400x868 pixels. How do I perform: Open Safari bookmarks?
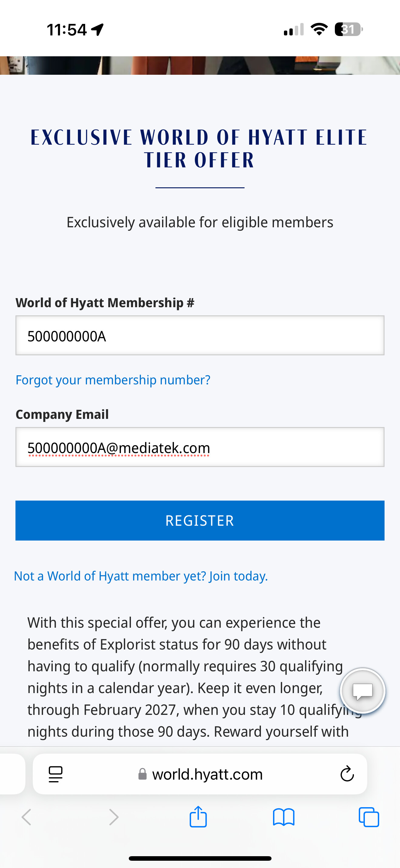(284, 817)
